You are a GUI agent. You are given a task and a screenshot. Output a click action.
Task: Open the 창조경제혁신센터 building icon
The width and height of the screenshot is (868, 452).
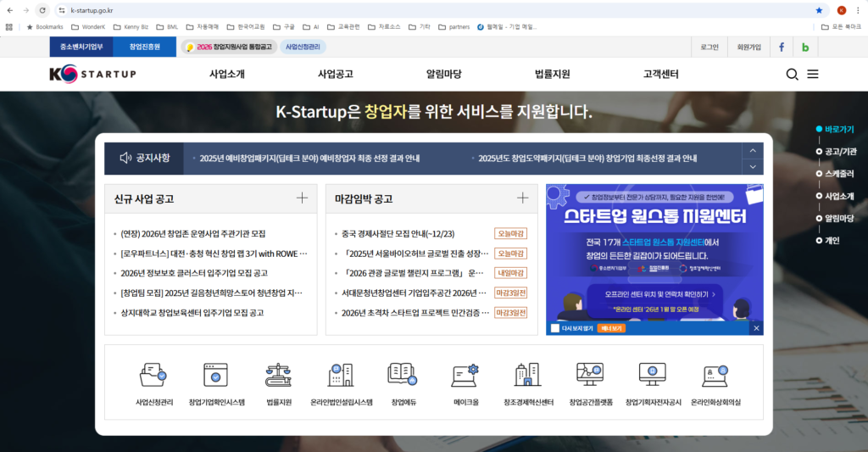(x=527, y=376)
